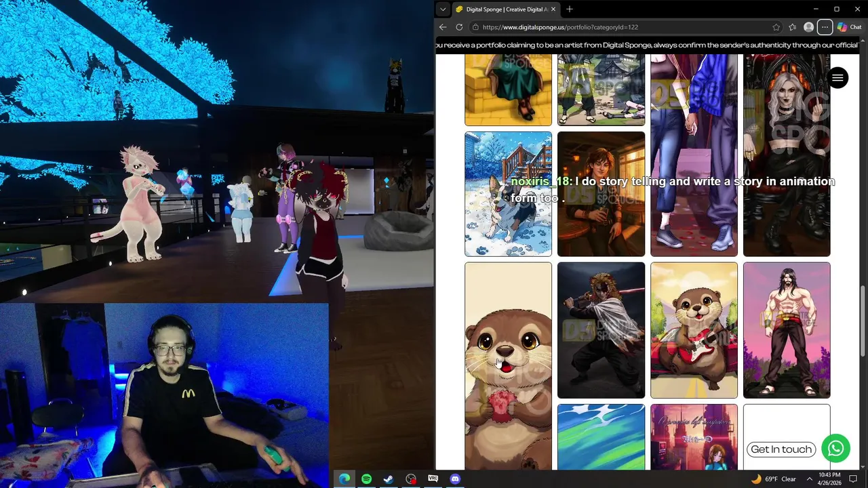Screen dimensions: 868x488
Task: Open the man in tavern artwork
Action: (601, 194)
